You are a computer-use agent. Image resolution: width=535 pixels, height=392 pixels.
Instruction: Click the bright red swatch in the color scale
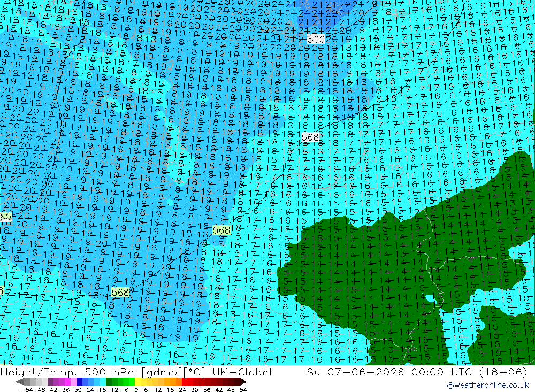click(185, 382)
